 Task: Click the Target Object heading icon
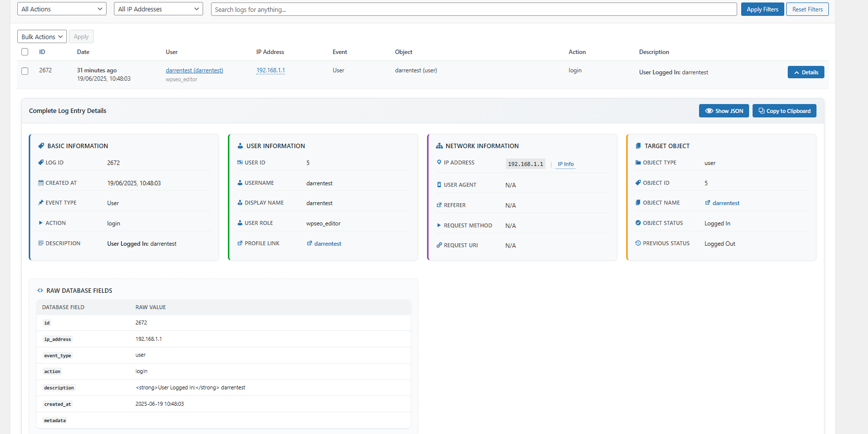[638, 146]
